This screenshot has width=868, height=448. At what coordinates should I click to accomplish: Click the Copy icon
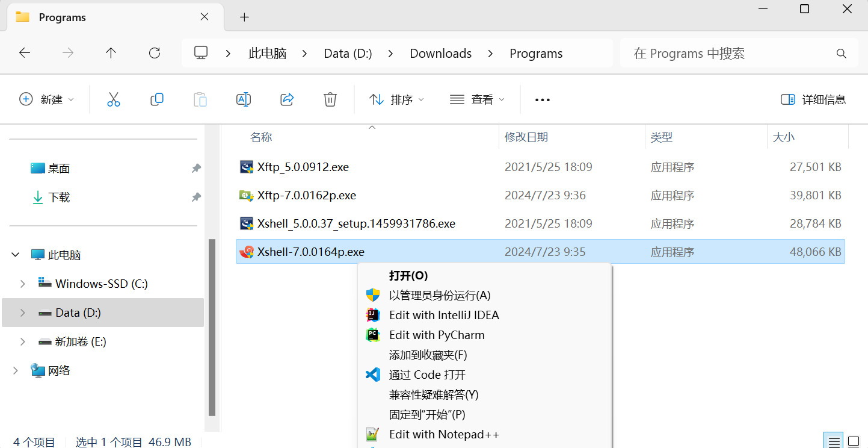click(x=157, y=99)
